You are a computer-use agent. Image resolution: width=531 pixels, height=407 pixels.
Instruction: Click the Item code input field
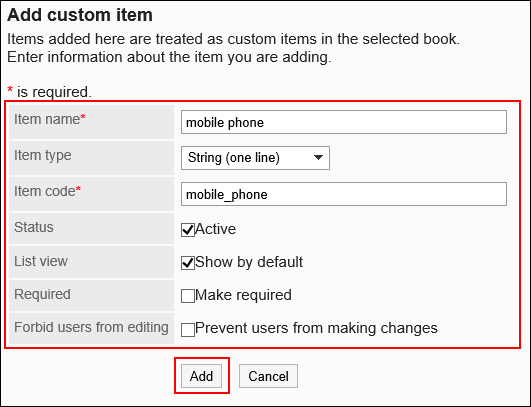click(x=344, y=194)
